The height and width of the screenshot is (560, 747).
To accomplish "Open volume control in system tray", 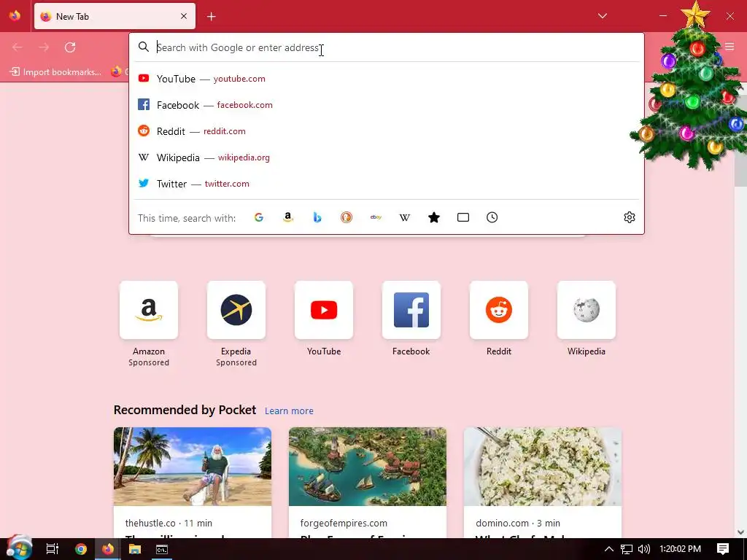I will (643, 549).
